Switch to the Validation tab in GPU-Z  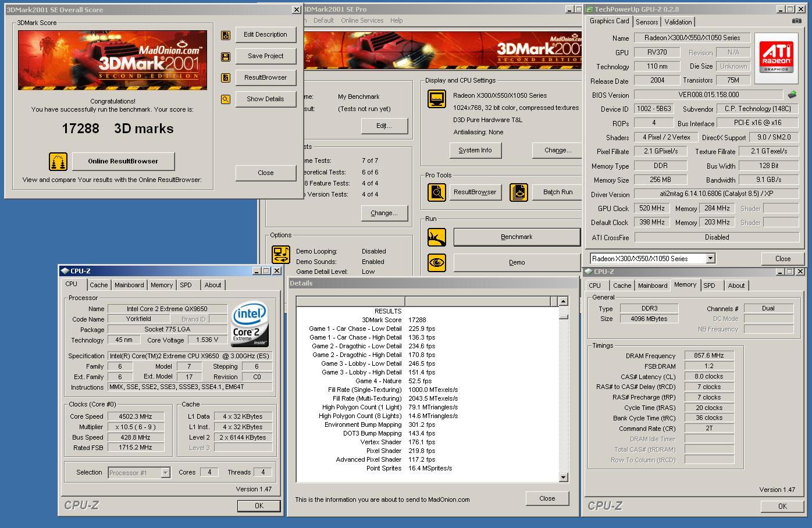point(678,22)
